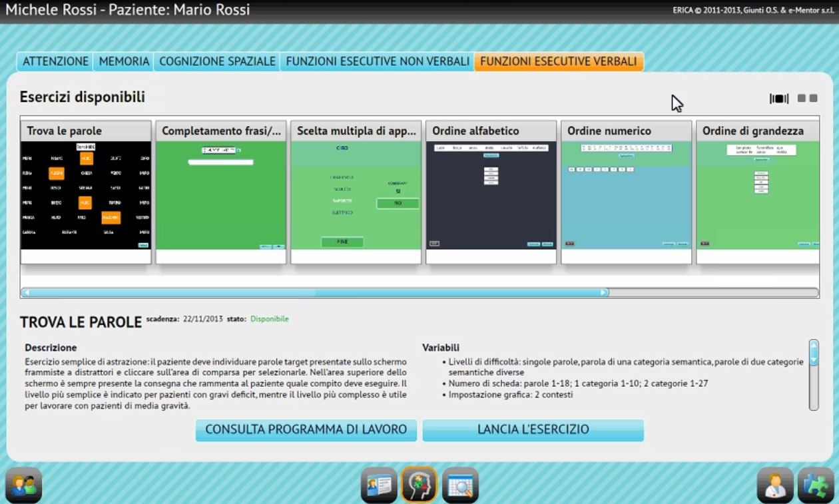Click the first gray square view icon
This screenshot has width=839, height=504.
(802, 99)
